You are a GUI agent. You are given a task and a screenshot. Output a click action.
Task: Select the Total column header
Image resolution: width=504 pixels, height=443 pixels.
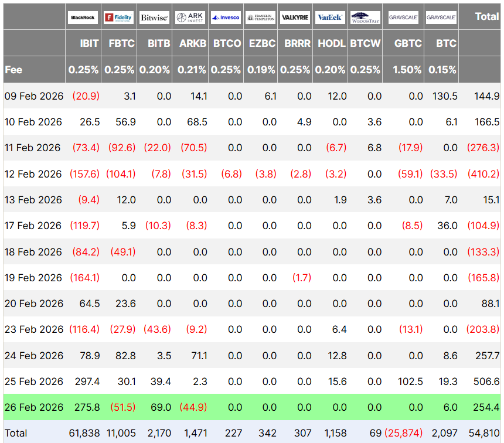point(486,16)
